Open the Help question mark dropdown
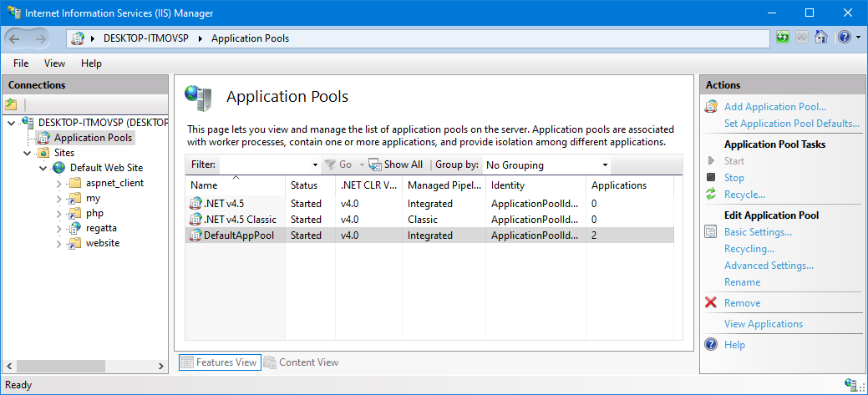Image resolution: width=868 pixels, height=395 pixels. click(x=847, y=38)
